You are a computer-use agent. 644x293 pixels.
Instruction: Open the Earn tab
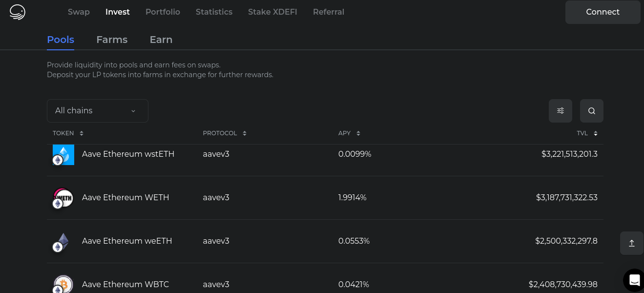click(x=161, y=40)
